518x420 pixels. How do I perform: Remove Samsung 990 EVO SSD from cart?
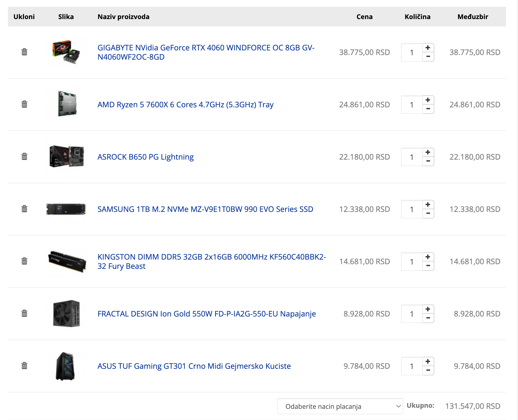pyautogui.click(x=24, y=209)
